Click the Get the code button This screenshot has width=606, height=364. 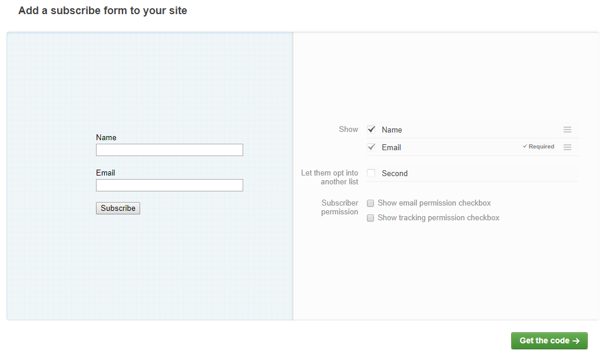click(x=549, y=341)
